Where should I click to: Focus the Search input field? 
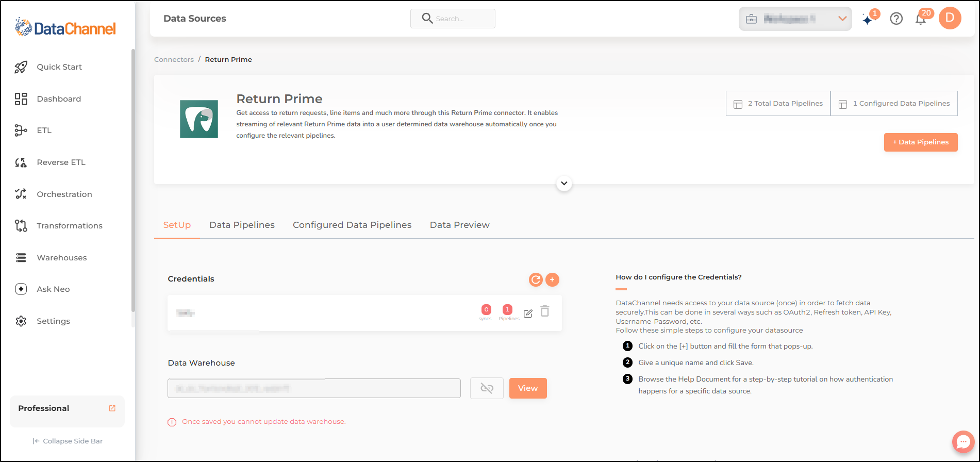(453, 19)
